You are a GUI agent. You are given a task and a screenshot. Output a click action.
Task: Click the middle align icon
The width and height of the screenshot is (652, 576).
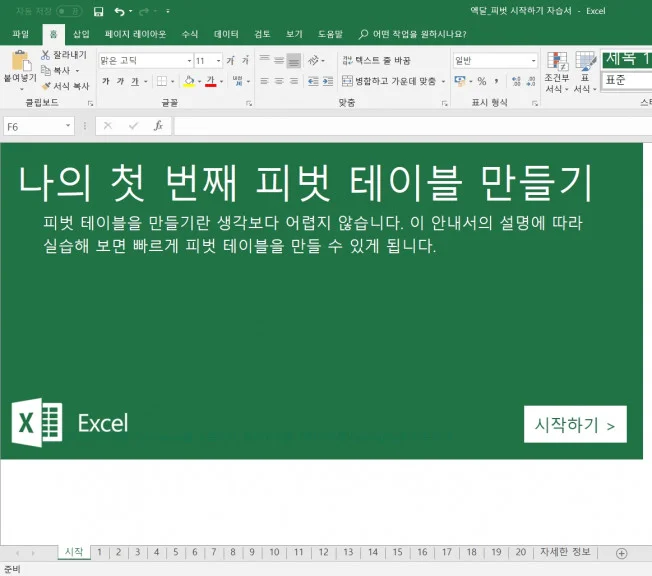pyautogui.click(x=279, y=61)
